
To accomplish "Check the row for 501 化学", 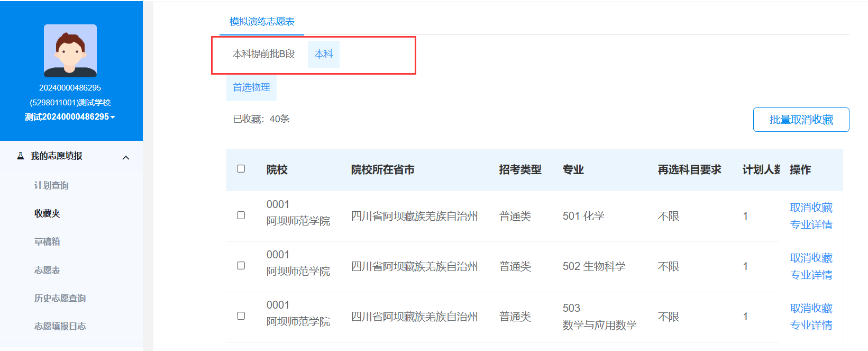I will pos(241,215).
